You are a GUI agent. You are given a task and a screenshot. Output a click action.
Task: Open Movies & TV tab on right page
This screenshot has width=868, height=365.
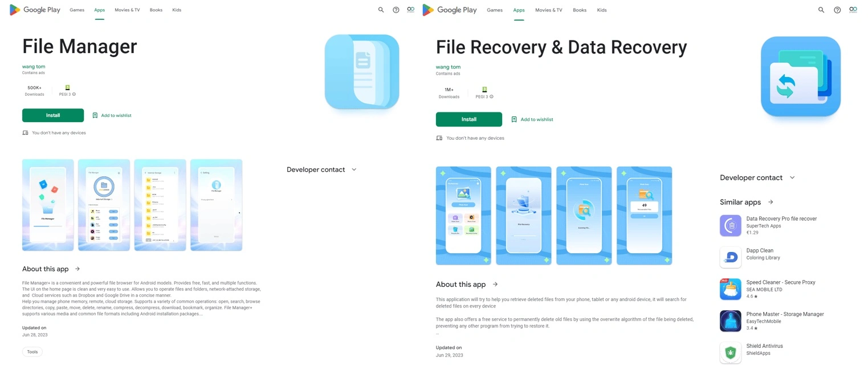pos(548,10)
